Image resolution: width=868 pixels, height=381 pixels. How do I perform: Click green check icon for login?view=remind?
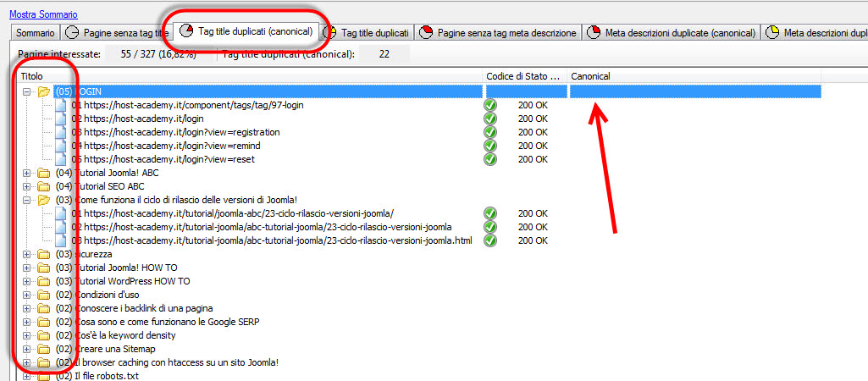pos(490,146)
